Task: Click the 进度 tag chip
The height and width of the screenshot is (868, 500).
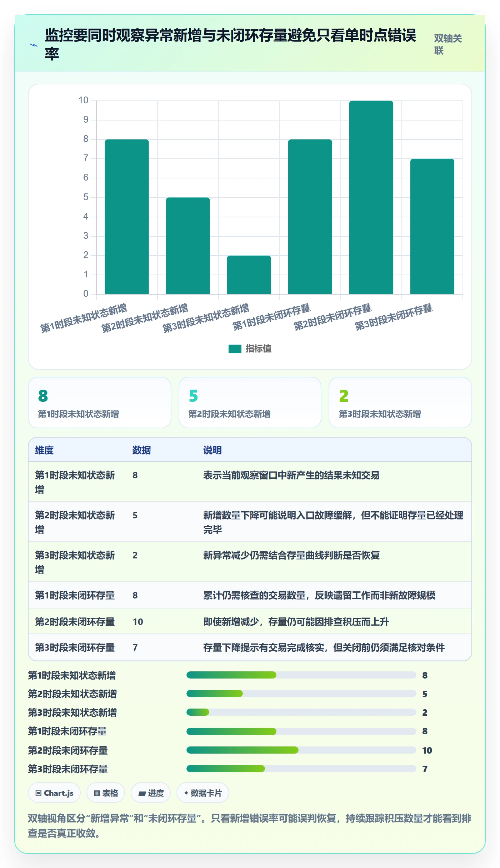Action: pos(151,793)
